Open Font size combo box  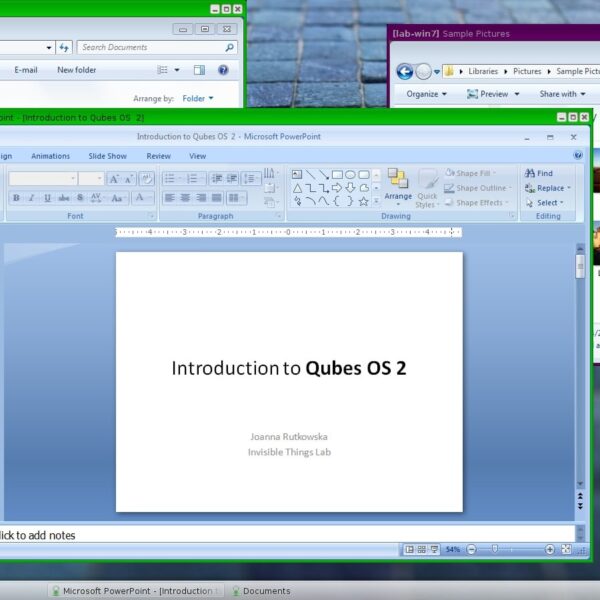pyautogui.click(x=91, y=179)
